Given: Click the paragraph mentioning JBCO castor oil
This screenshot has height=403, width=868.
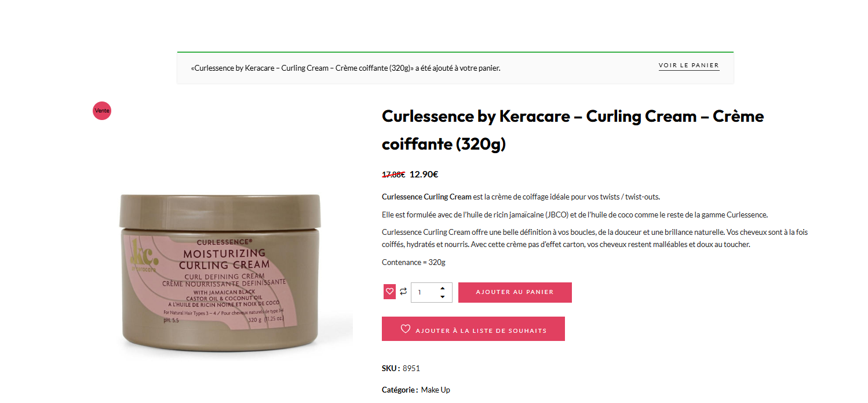Looking at the screenshot, I should (575, 215).
